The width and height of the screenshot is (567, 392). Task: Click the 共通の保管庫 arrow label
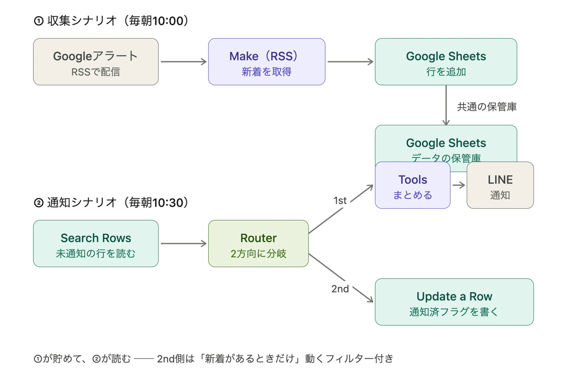click(x=487, y=107)
